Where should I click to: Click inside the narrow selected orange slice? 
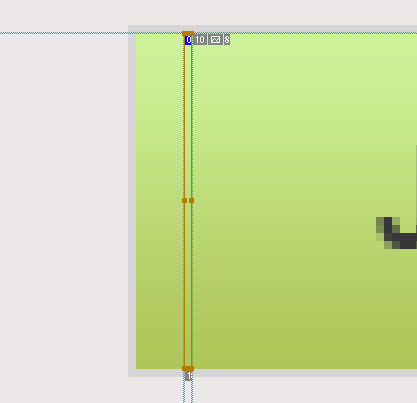pos(188,133)
